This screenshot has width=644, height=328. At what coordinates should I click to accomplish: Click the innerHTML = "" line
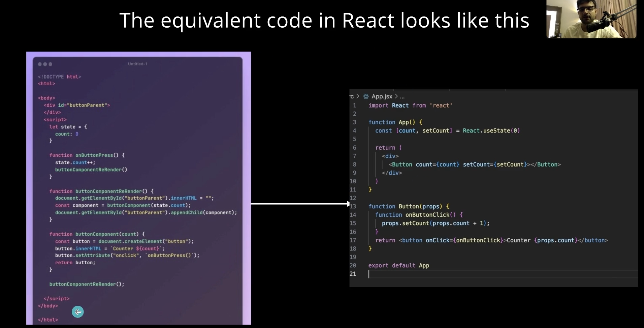pos(135,198)
